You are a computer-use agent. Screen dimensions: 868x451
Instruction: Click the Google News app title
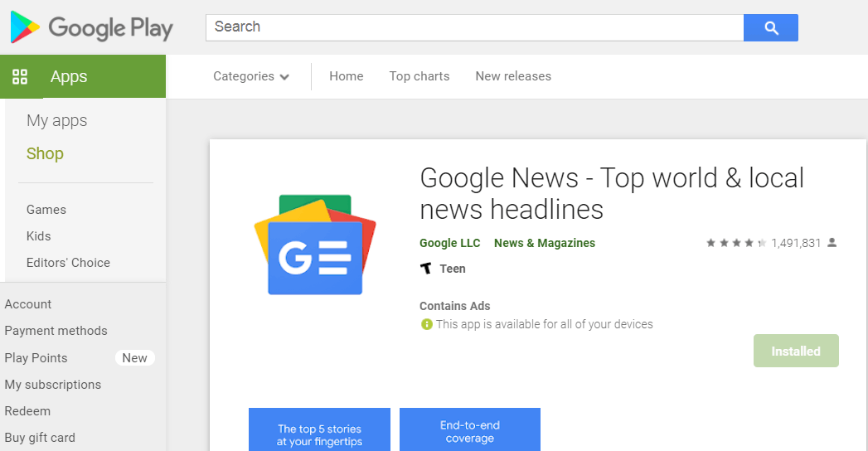(x=612, y=194)
